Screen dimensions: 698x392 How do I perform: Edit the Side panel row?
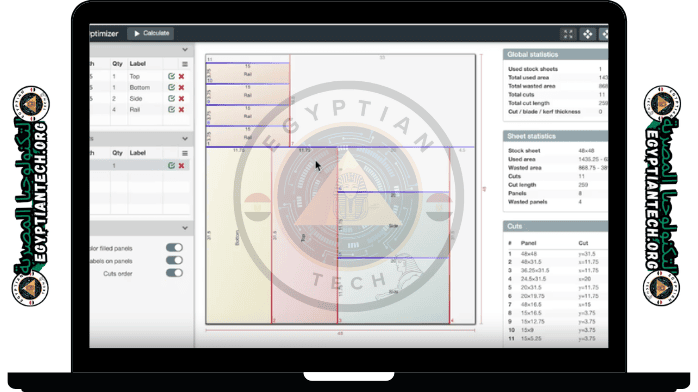point(171,99)
